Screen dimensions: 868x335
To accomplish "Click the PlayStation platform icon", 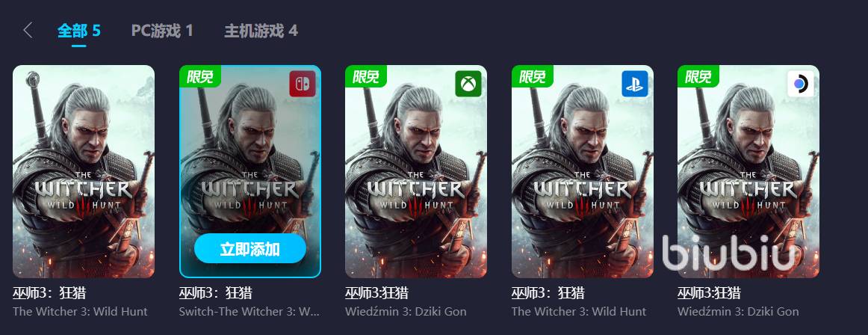I will pyautogui.click(x=634, y=84).
